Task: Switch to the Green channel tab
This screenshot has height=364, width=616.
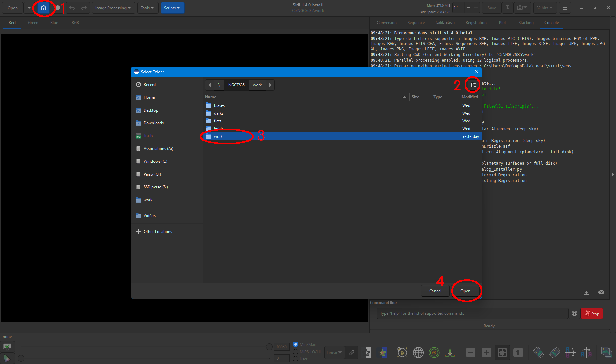Action: click(x=33, y=23)
